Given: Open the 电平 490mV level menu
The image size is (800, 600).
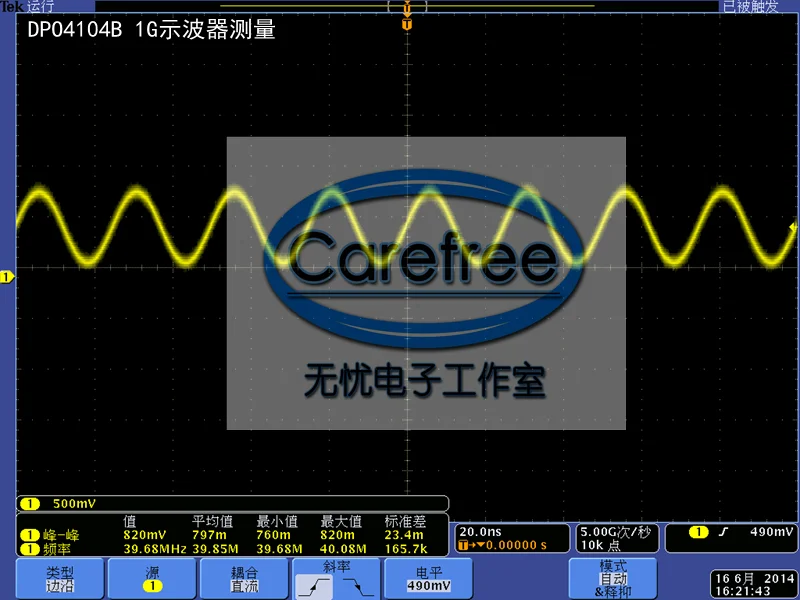Looking at the screenshot, I should [x=429, y=579].
